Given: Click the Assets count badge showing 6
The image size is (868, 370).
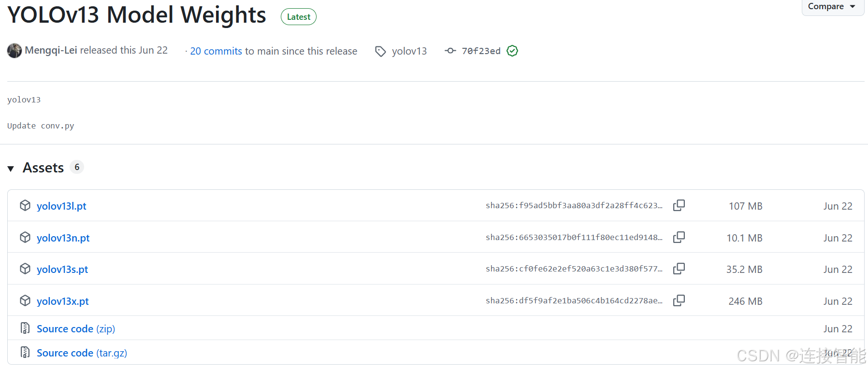Looking at the screenshot, I should pyautogui.click(x=77, y=167).
